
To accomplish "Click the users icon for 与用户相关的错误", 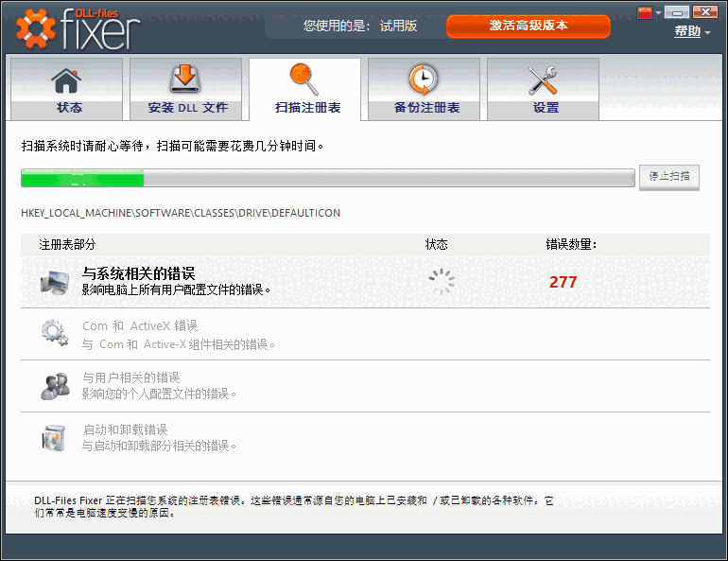I will [x=55, y=386].
